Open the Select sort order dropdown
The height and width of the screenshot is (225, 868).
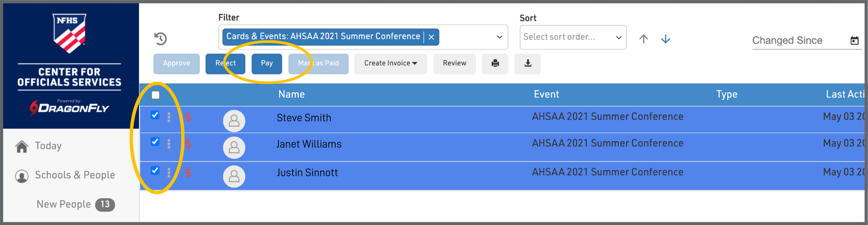(573, 37)
